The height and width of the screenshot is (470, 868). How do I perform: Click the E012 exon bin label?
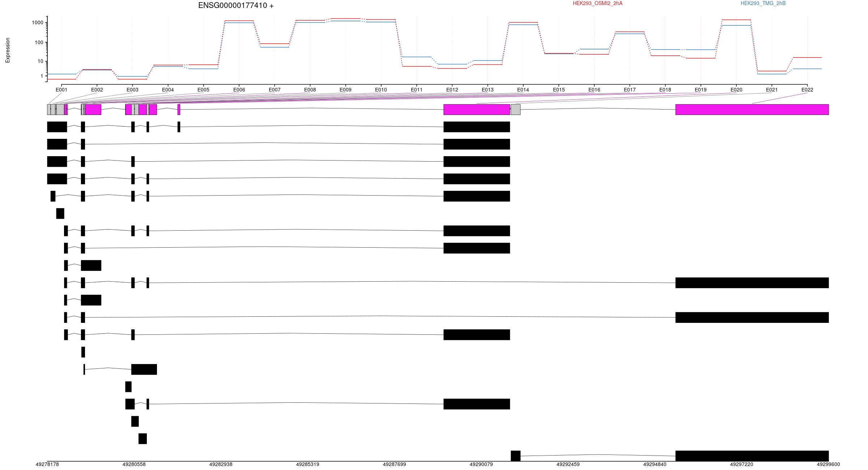pyautogui.click(x=452, y=90)
